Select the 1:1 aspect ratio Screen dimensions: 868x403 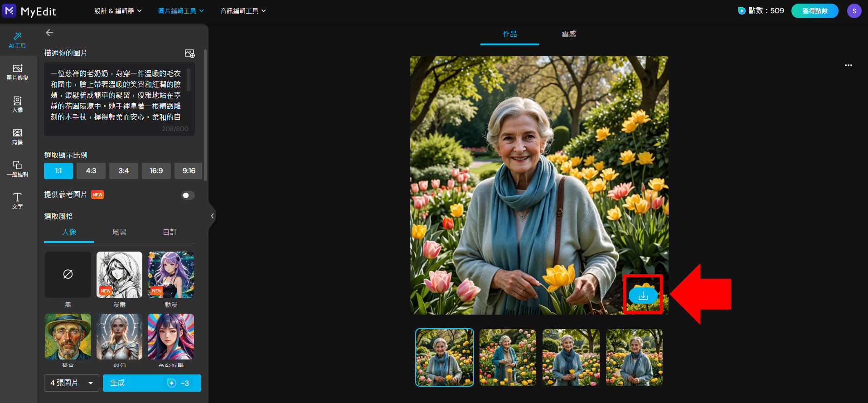[58, 171]
